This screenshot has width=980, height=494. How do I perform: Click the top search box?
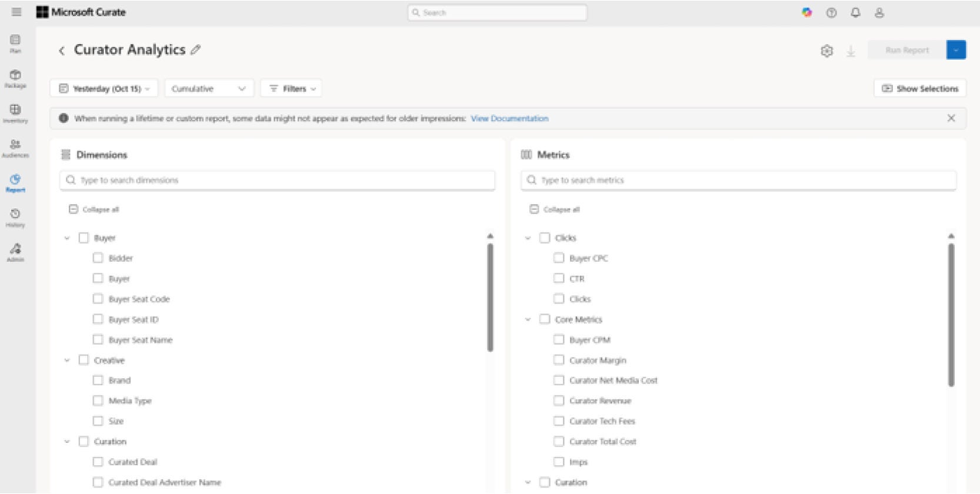pos(497,12)
